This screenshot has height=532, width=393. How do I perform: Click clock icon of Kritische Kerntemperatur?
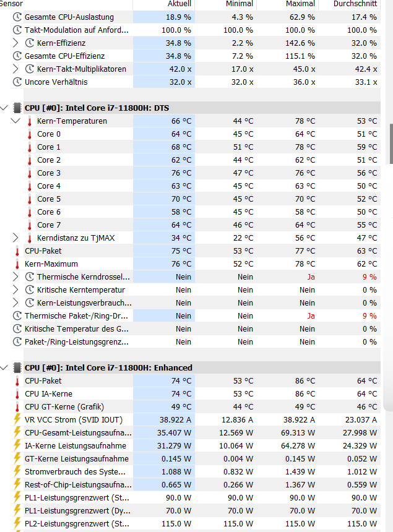point(30,290)
